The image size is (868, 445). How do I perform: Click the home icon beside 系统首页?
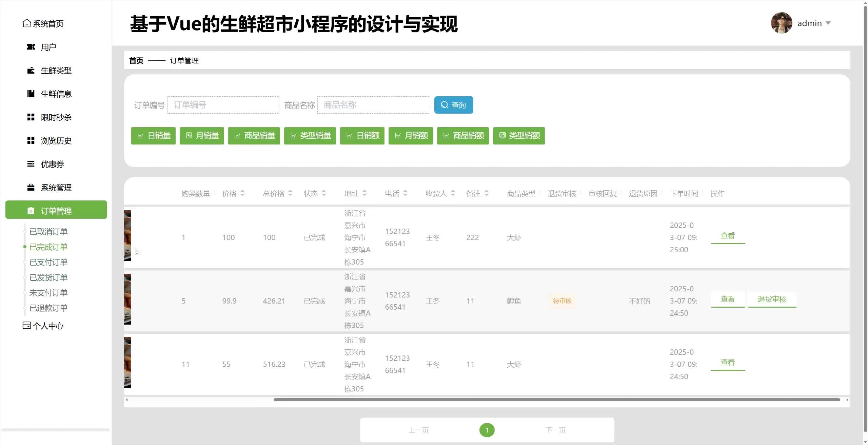tap(26, 23)
